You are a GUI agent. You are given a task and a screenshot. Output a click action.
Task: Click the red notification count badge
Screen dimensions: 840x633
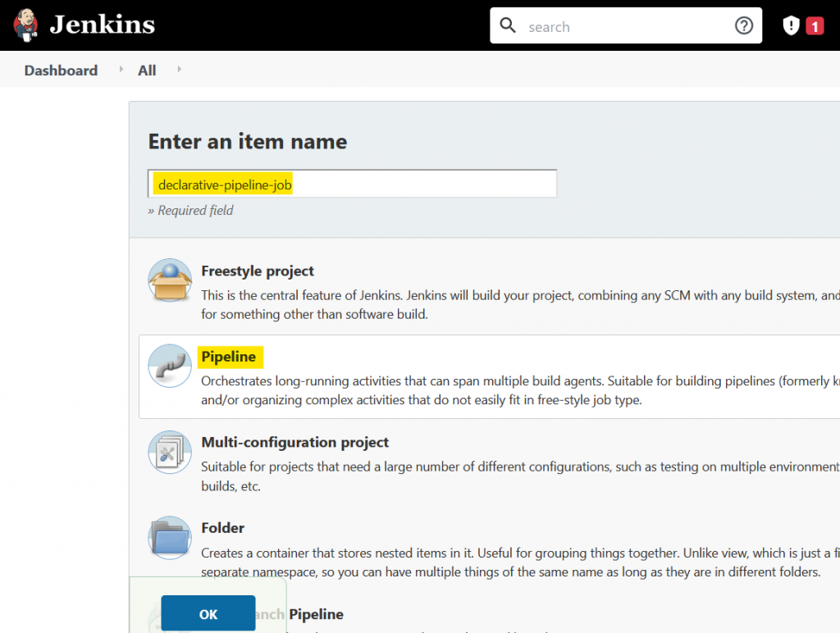[x=815, y=26]
